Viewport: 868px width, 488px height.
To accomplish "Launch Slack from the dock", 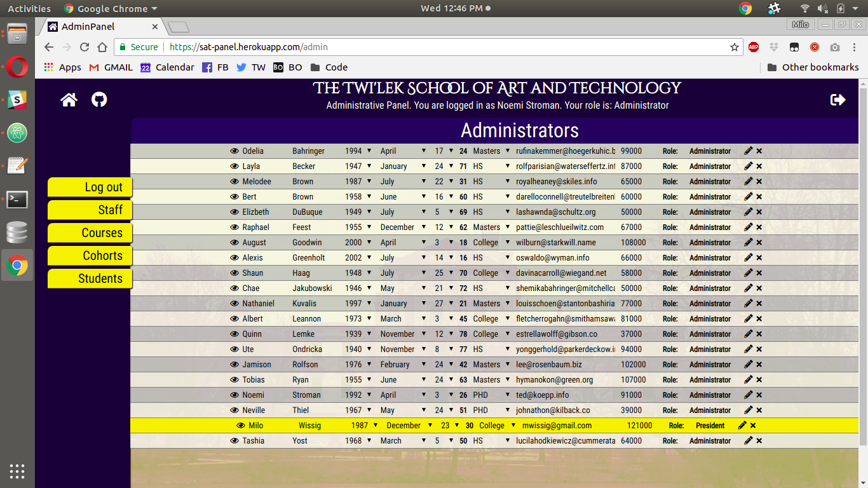I will pyautogui.click(x=17, y=99).
